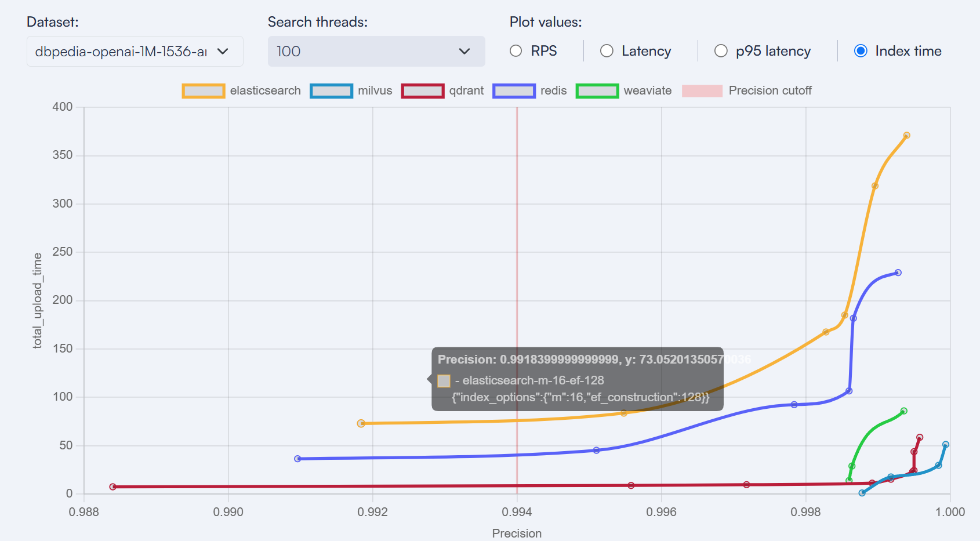
Task: Click the last milvus data point near 50
Action: pyautogui.click(x=946, y=445)
